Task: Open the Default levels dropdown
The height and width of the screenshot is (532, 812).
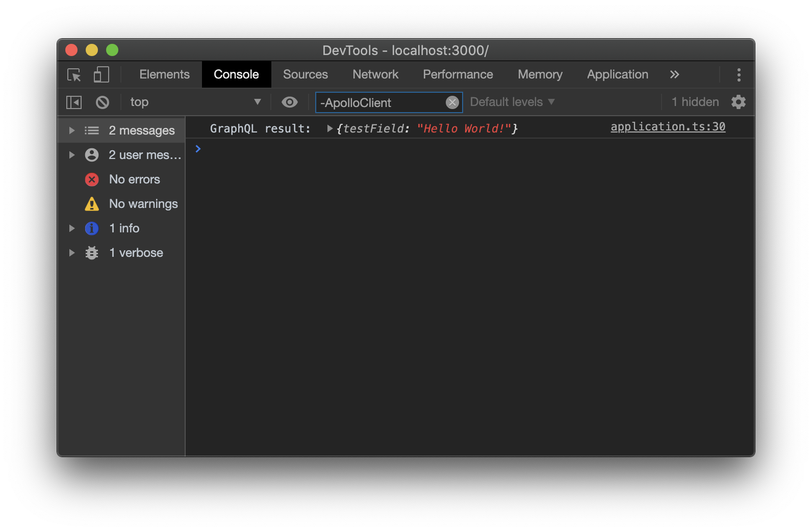Action: [512, 102]
